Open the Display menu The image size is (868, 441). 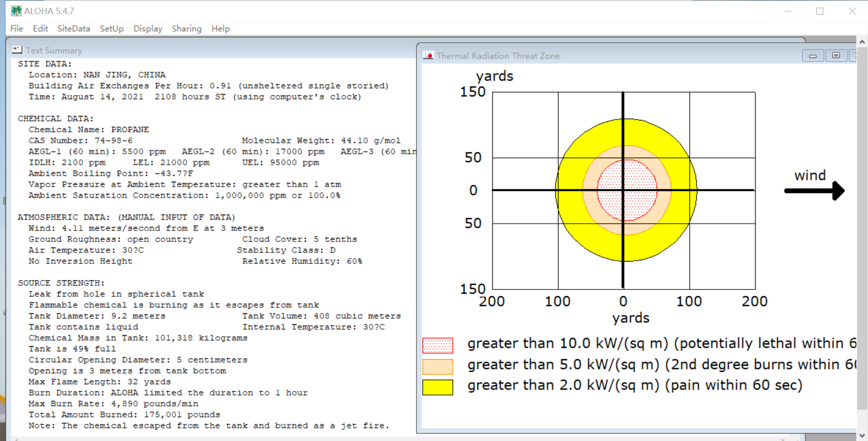click(x=148, y=28)
